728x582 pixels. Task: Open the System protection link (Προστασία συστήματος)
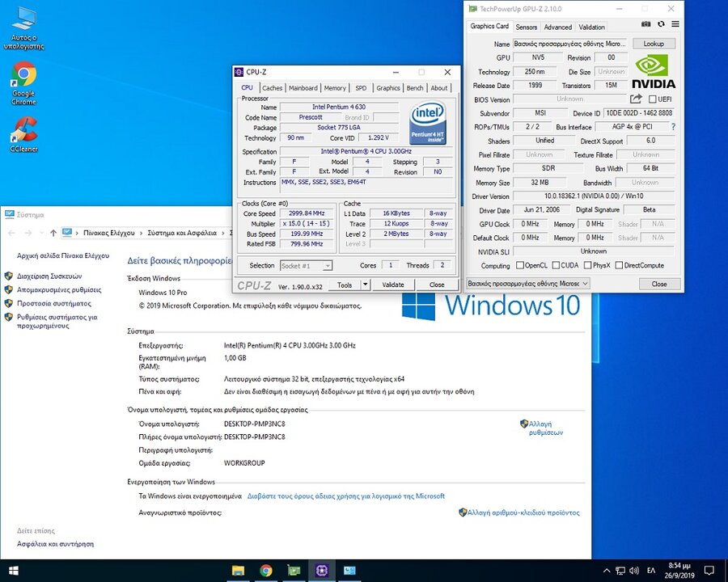pyautogui.click(x=54, y=304)
